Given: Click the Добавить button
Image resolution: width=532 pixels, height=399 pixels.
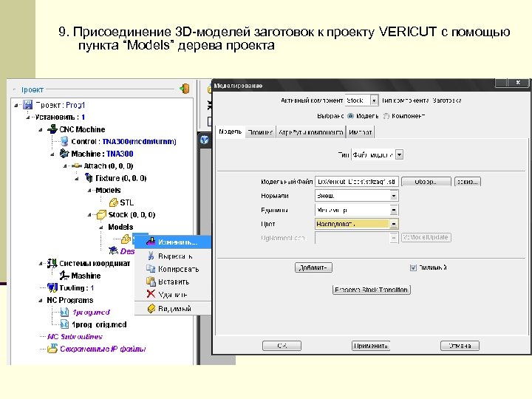Looking at the screenshot, I should (313, 267).
